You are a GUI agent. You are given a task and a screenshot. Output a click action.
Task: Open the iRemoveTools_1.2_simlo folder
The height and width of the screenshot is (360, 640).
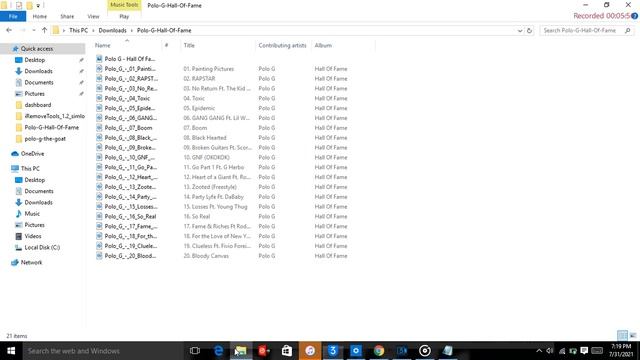(x=54, y=116)
